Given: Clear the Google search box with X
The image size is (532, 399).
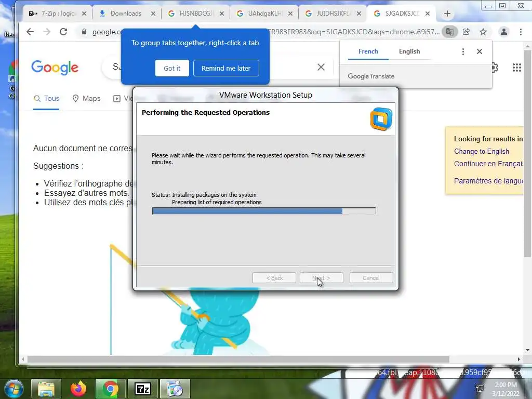Looking at the screenshot, I should (x=321, y=67).
